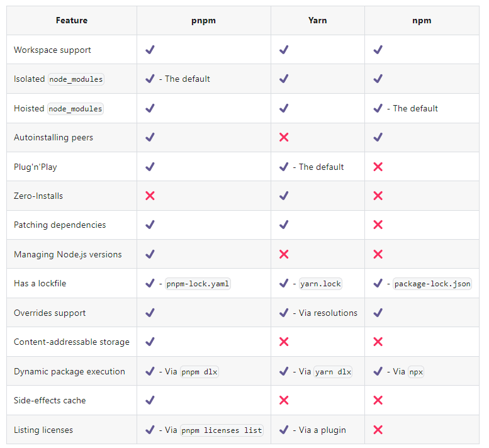Click the pnpm red cross for Zero-Installs
This screenshot has width=489, height=448.
tap(150, 196)
